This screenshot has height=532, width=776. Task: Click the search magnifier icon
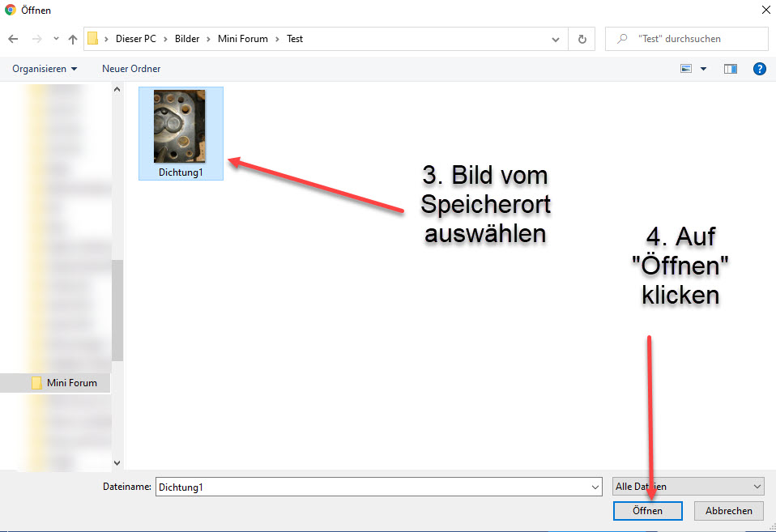pos(622,39)
